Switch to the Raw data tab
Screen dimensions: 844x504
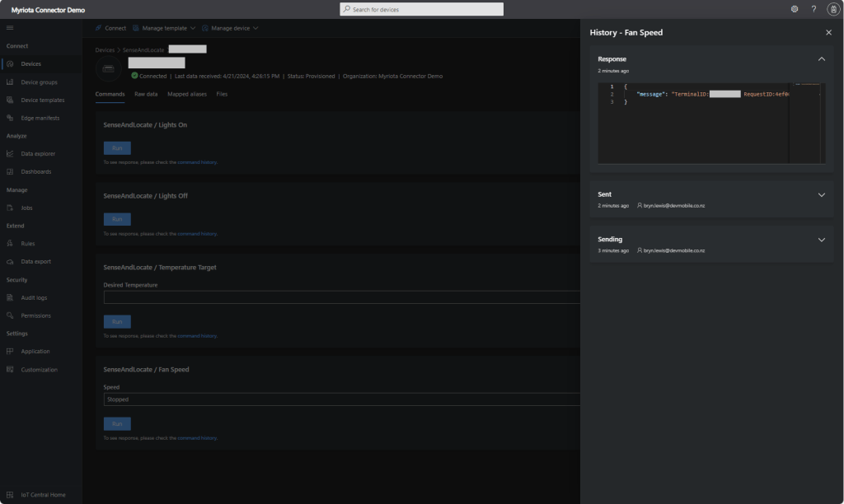coord(146,95)
